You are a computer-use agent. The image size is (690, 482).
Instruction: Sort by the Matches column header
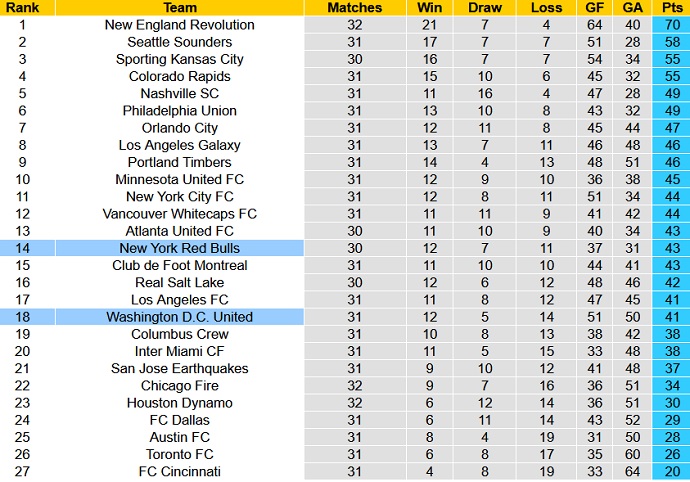[x=354, y=8]
